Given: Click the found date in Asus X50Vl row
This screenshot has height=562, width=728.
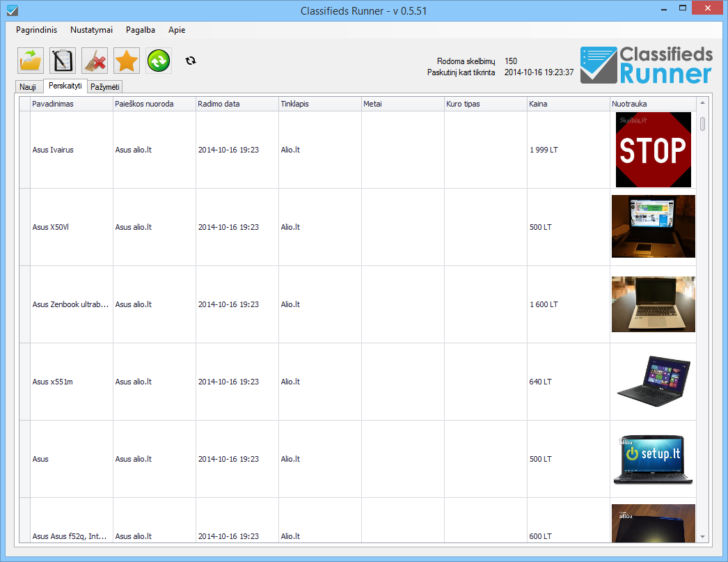Looking at the screenshot, I should (228, 227).
